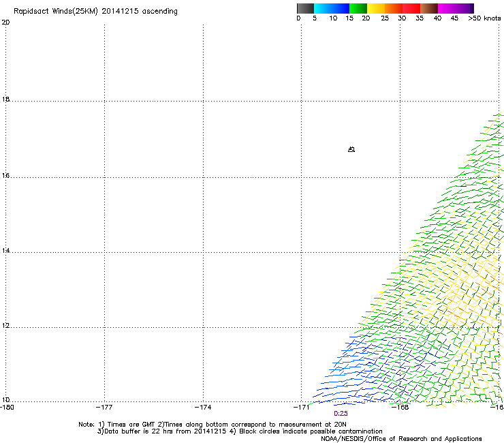The image size is (504, 443).
Task: Click the longitude label '-177' on bottom axis
Action: (104, 408)
